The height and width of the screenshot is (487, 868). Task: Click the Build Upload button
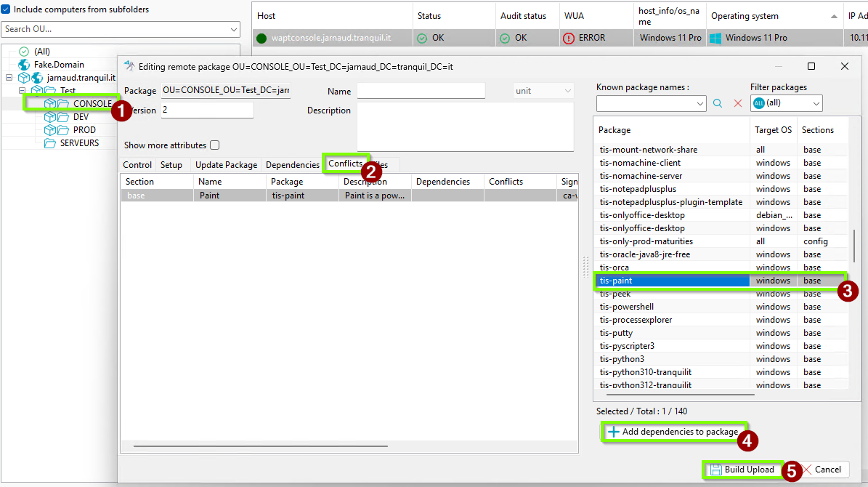742,470
